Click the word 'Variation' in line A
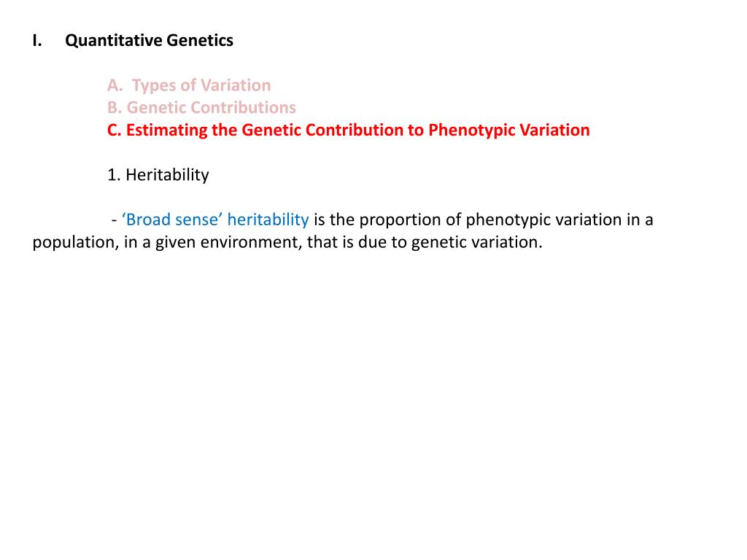Image resolution: width=747 pixels, height=560 pixels. coord(236,85)
